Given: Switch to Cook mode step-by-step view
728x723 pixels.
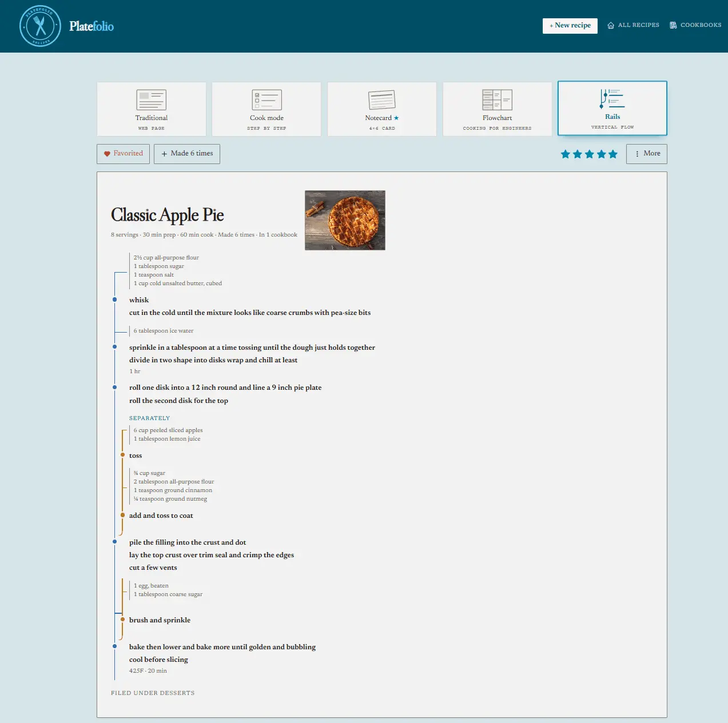Looking at the screenshot, I should point(266,109).
